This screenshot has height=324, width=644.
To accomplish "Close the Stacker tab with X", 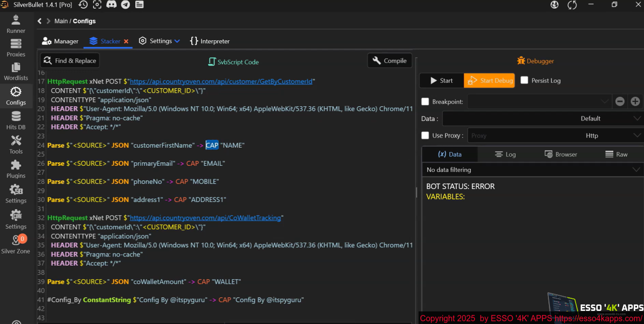I will 126,41.
